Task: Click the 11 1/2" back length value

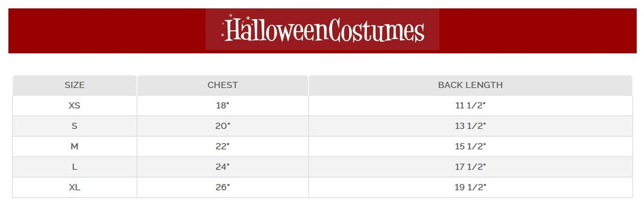Action: click(x=470, y=106)
